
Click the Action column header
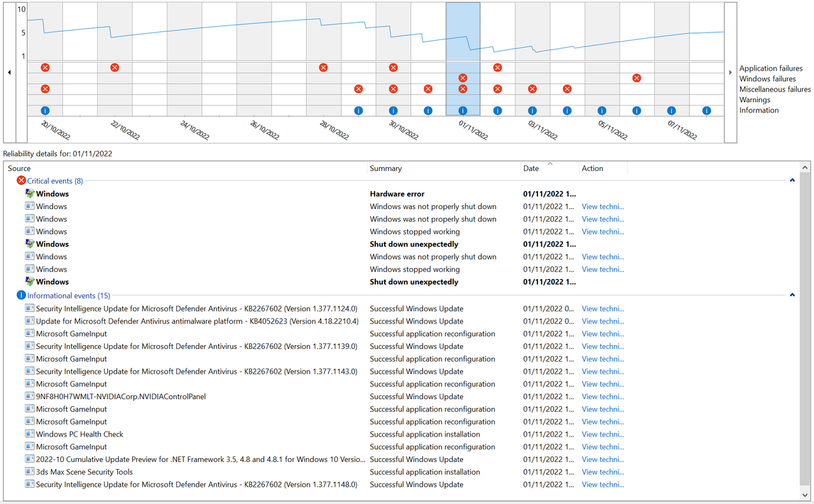click(x=603, y=168)
